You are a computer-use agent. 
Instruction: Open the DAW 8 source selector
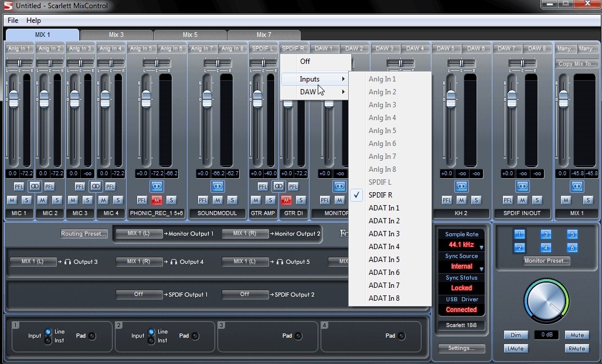(x=537, y=49)
